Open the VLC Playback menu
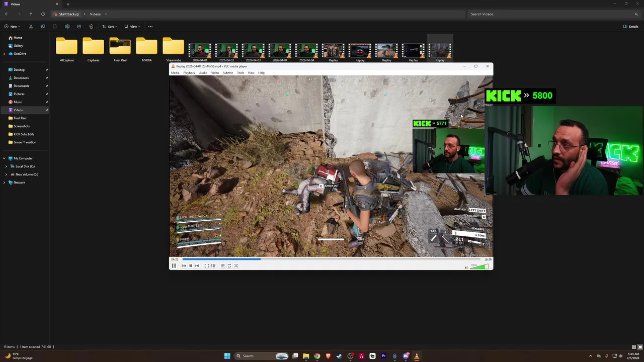The height and width of the screenshot is (362, 644). point(189,73)
